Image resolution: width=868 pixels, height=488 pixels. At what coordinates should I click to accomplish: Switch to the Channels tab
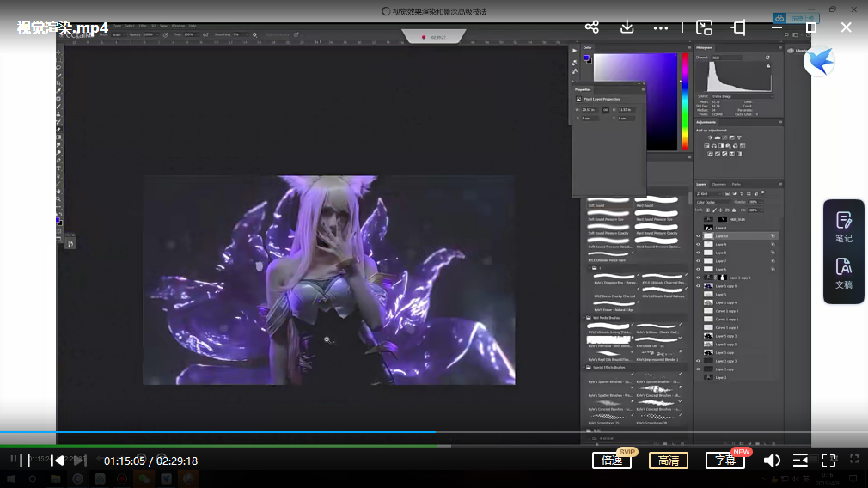point(718,184)
